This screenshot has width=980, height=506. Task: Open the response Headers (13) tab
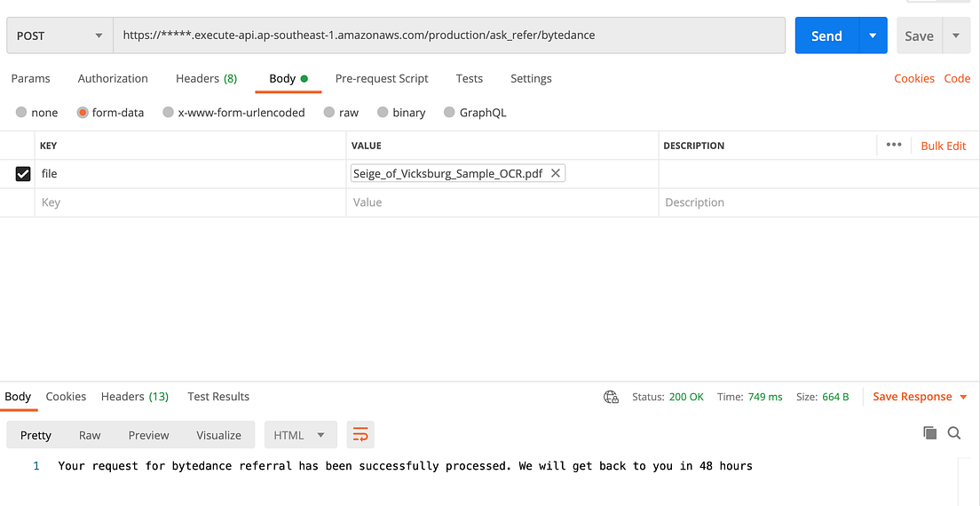(134, 397)
